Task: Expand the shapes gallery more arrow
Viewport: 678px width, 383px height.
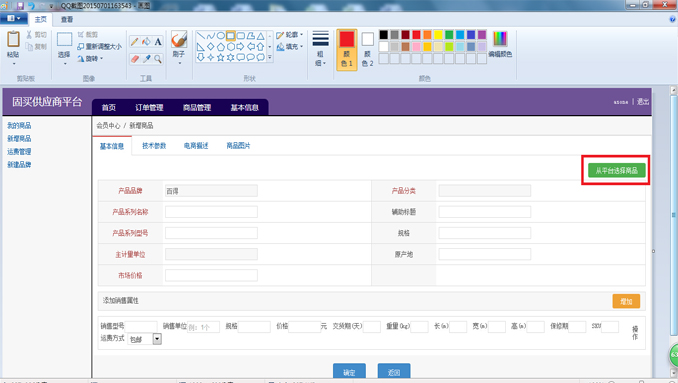Action: pos(270,57)
